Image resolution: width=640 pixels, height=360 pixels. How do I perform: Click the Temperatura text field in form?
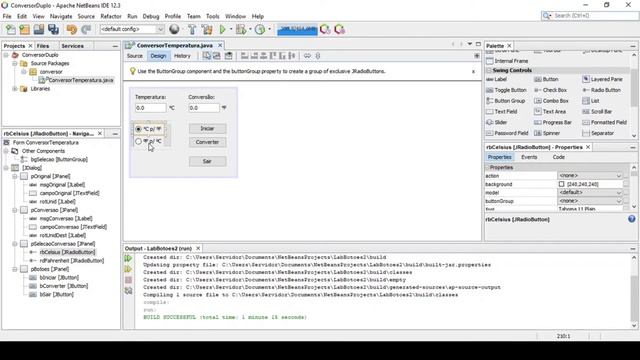[151, 108]
